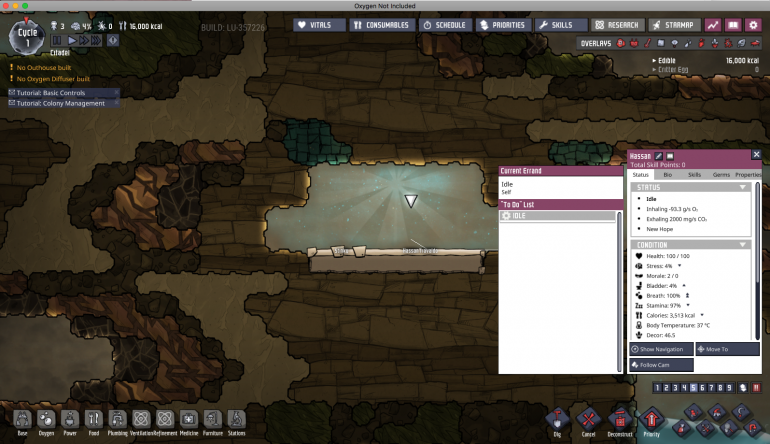This screenshot has width=770, height=444.
Task: Select priority level 9
Action: click(x=729, y=388)
